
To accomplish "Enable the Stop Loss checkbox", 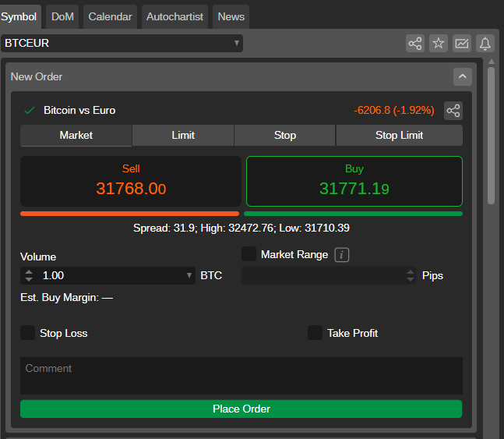I will point(28,333).
